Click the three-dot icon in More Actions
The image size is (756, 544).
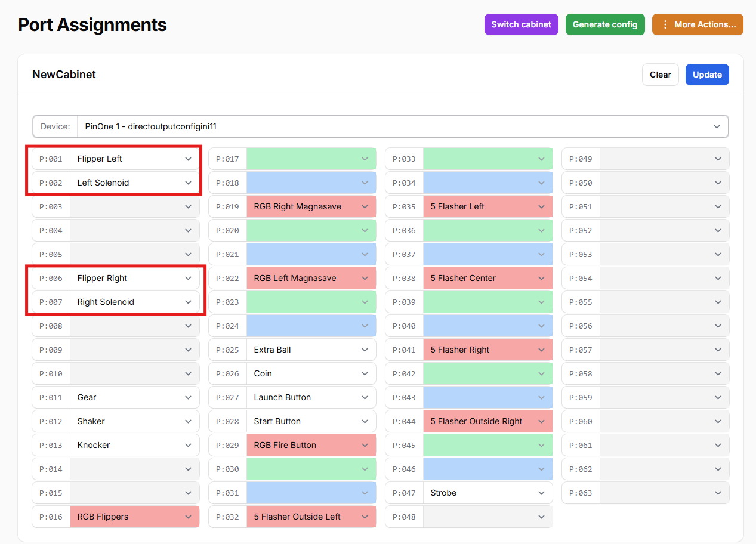[665, 24]
